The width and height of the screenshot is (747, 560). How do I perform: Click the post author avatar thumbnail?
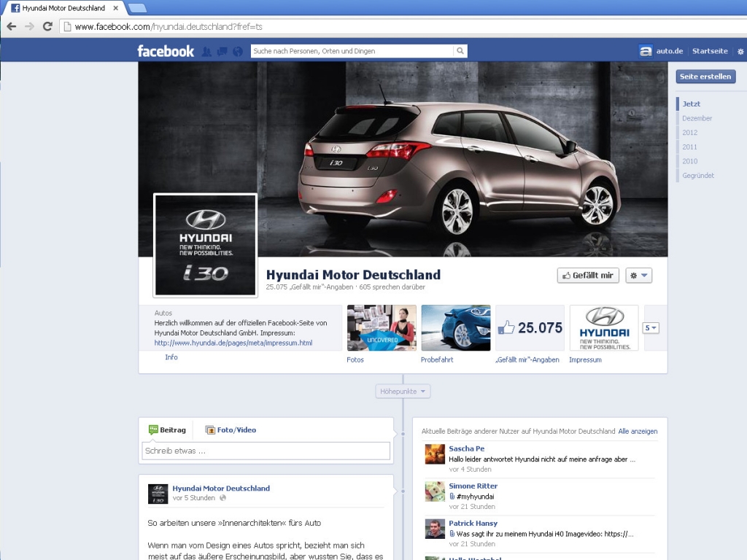coord(158,494)
